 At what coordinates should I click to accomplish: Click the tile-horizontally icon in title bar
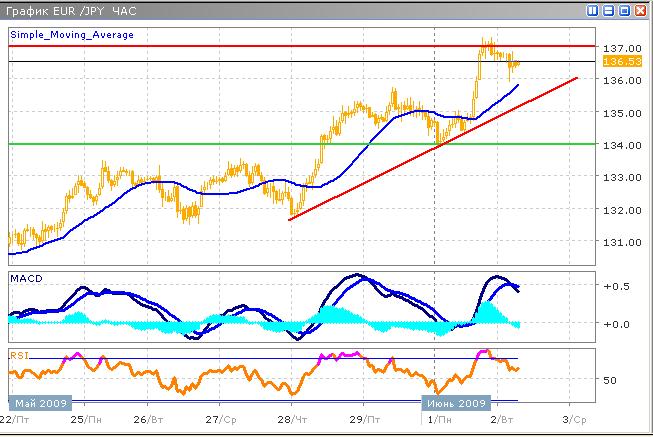[609, 11]
